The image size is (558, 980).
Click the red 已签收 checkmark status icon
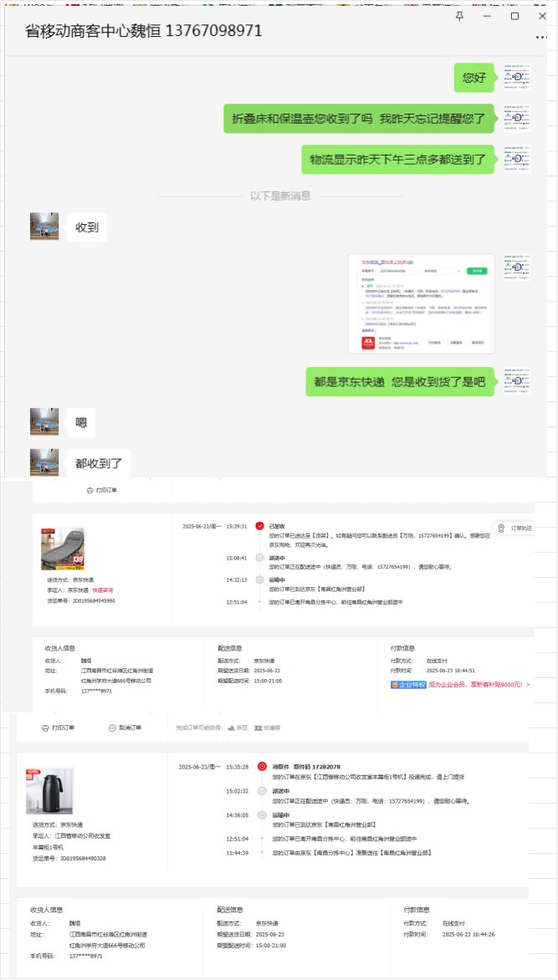(x=260, y=526)
